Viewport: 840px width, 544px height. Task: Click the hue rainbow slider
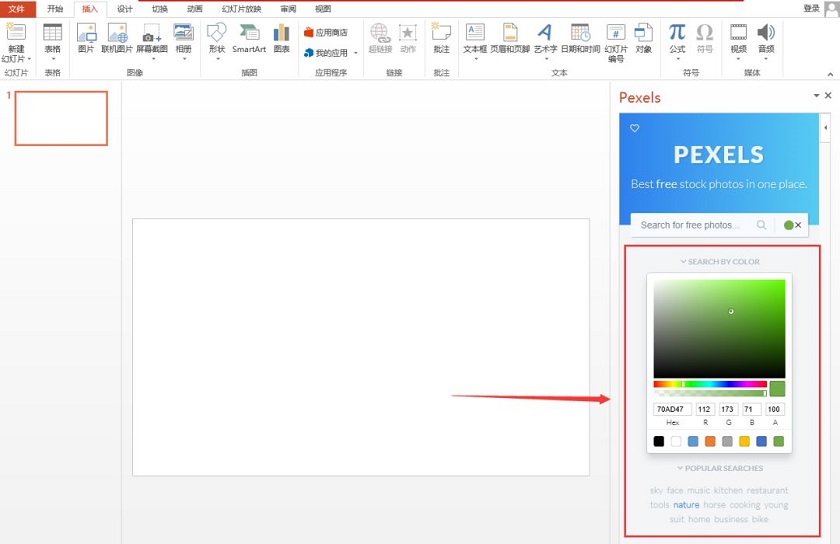click(x=710, y=384)
